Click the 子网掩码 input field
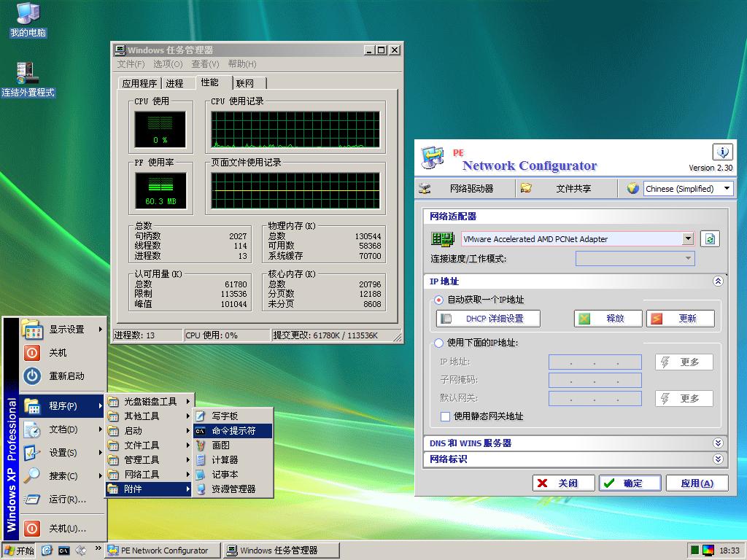 click(x=595, y=380)
